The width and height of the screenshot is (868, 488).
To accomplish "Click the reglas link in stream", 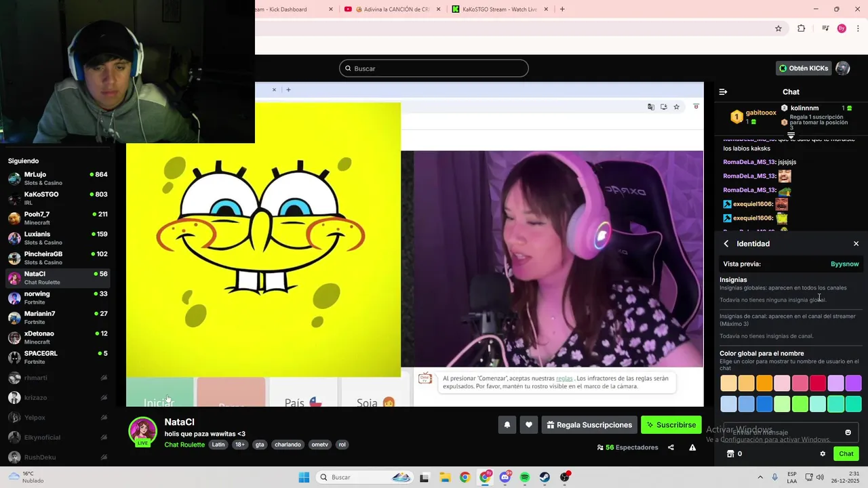I will [564, 378].
